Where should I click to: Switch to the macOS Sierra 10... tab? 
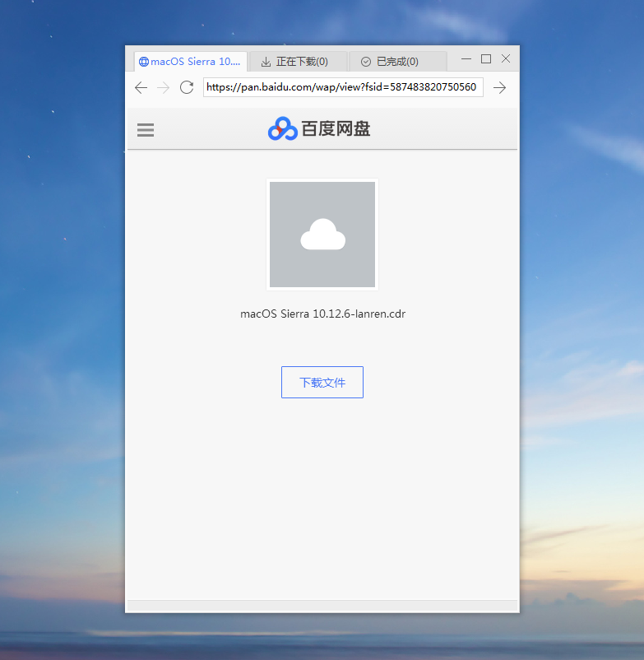(191, 62)
